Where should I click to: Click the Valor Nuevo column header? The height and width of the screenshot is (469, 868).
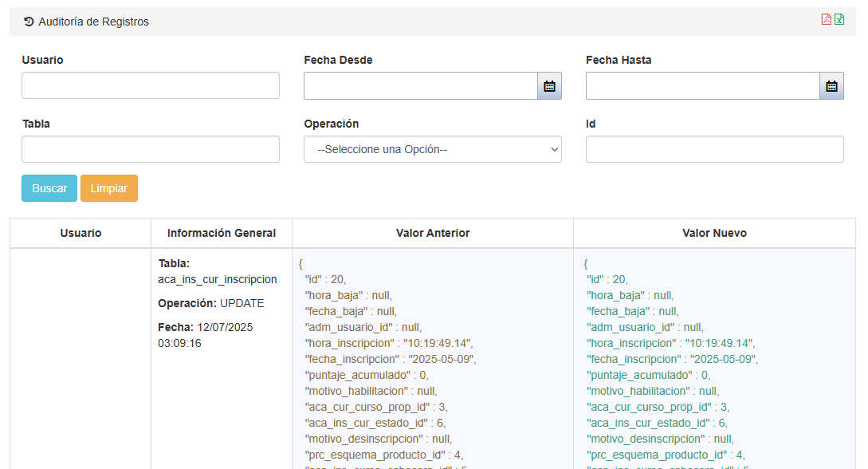tap(714, 233)
